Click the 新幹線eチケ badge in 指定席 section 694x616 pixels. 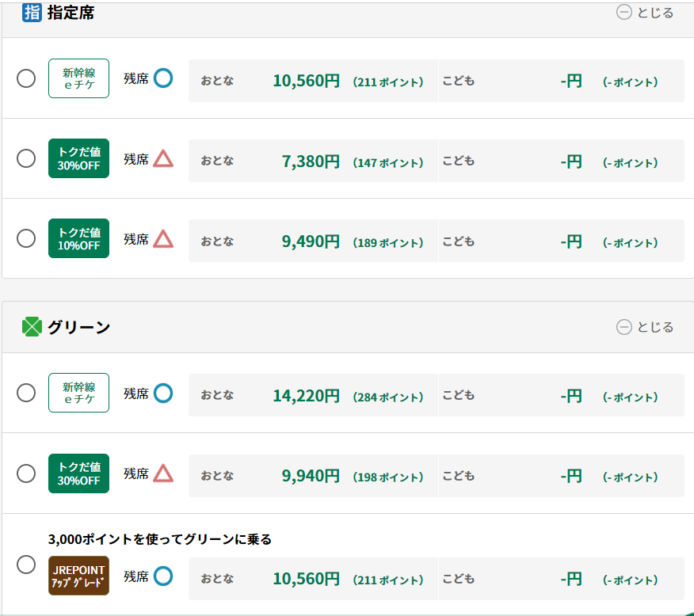click(x=78, y=78)
